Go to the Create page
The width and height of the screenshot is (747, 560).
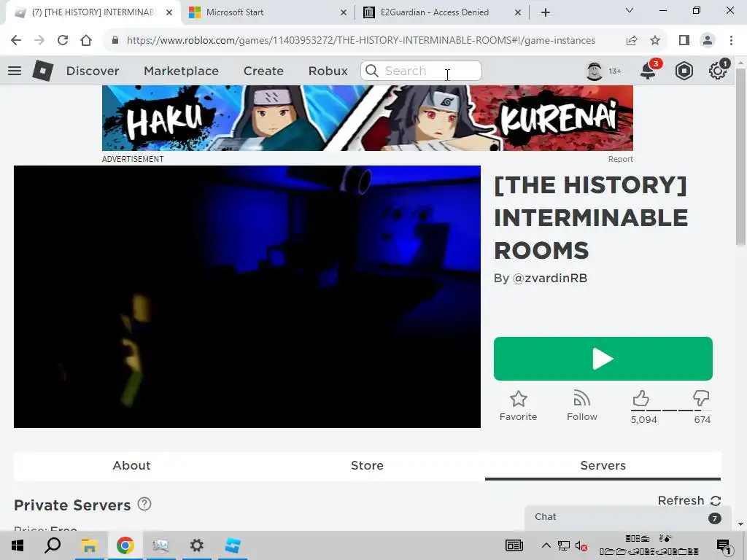pyautogui.click(x=263, y=71)
